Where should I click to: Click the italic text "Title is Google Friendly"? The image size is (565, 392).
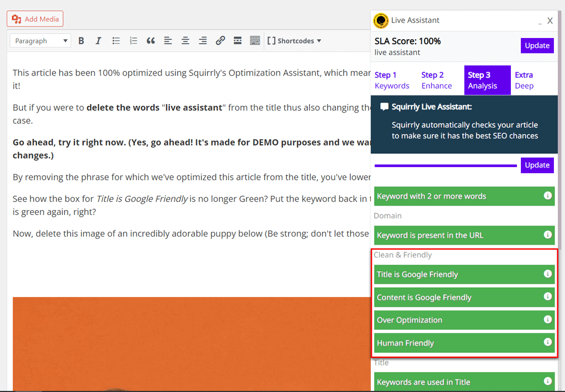click(142, 199)
